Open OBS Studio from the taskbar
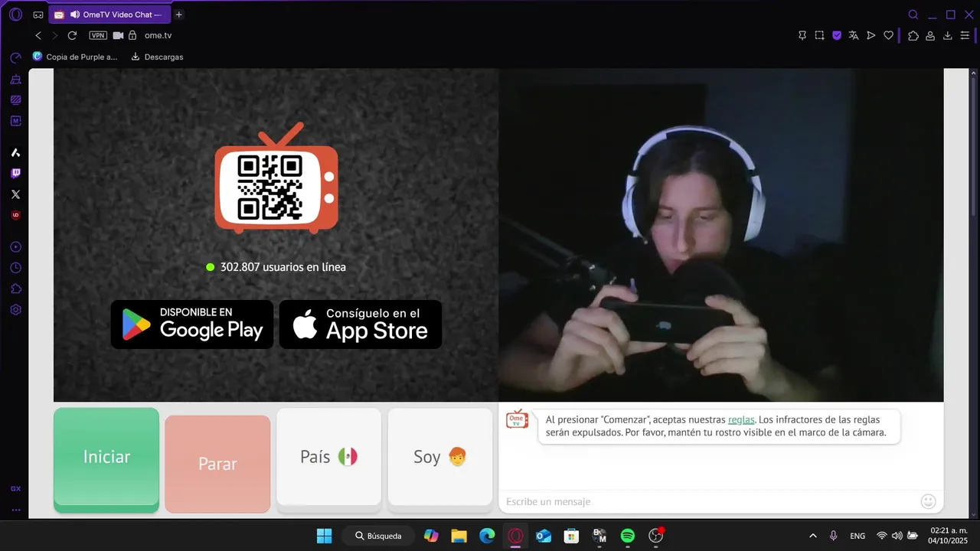The width and height of the screenshot is (980, 551). 655,536
